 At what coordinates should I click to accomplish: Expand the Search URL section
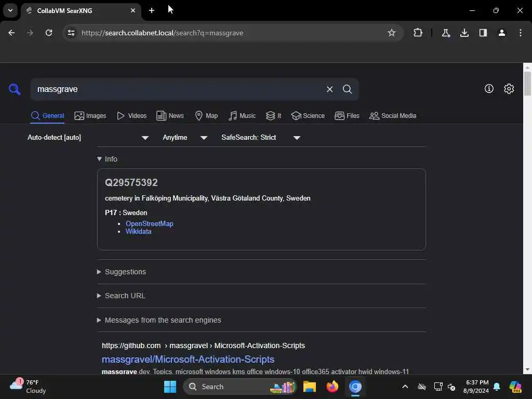point(121,296)
